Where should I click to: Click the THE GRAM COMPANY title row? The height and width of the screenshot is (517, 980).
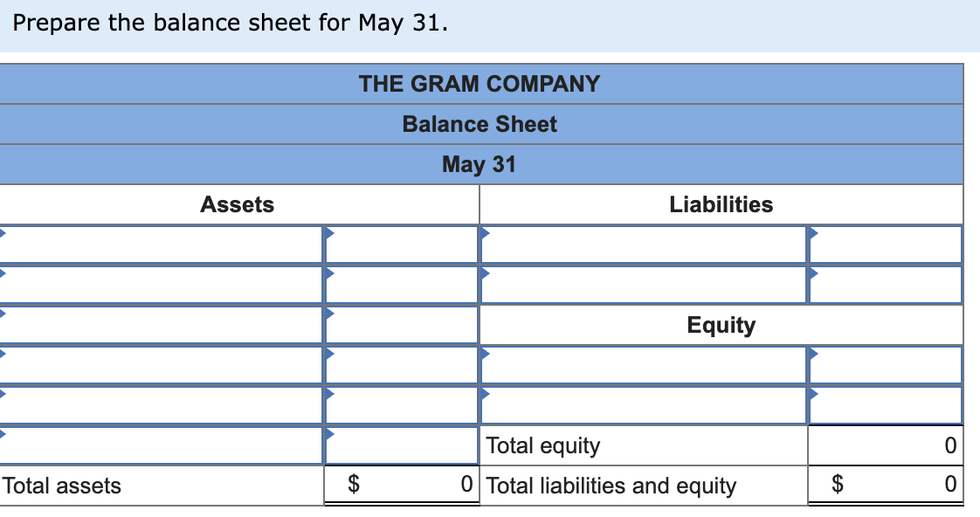pyautogui.click(x=479, y=84)
